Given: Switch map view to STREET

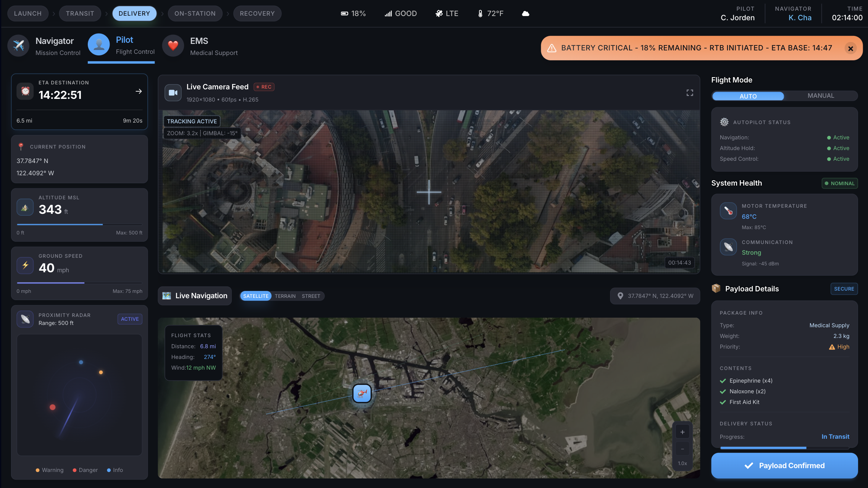Looking at the screenshot, I should [x=311, y=296].
